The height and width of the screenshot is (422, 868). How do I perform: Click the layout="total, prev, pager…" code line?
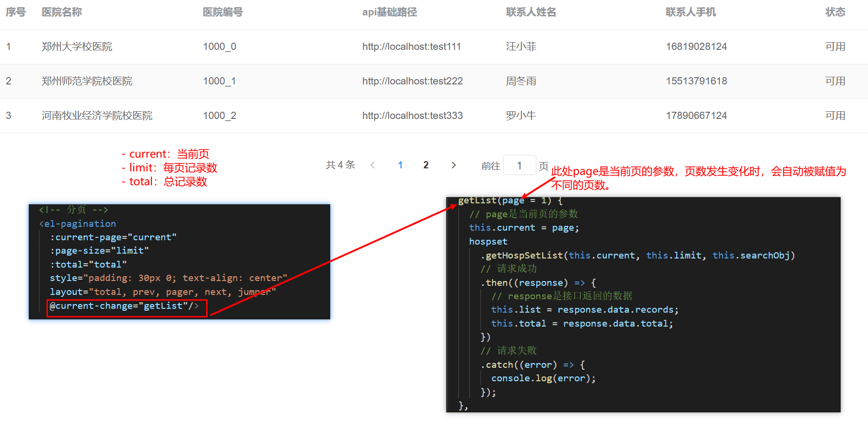[163, 292]
